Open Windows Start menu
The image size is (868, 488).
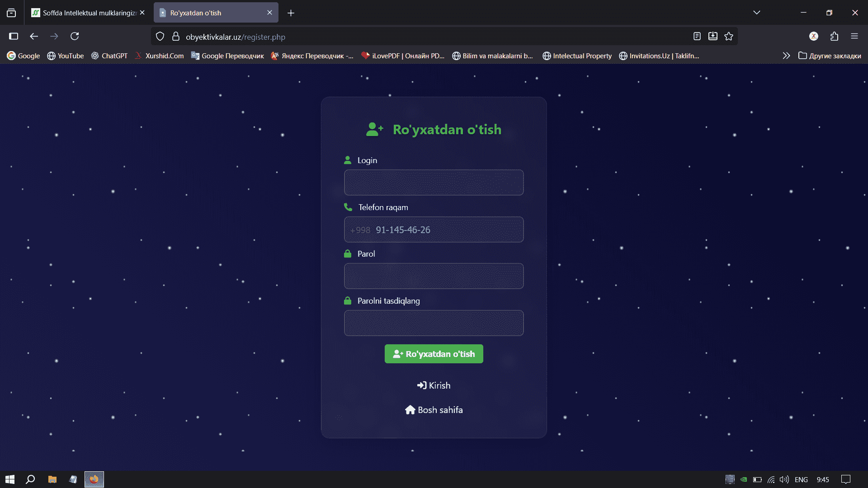point(10,479)
